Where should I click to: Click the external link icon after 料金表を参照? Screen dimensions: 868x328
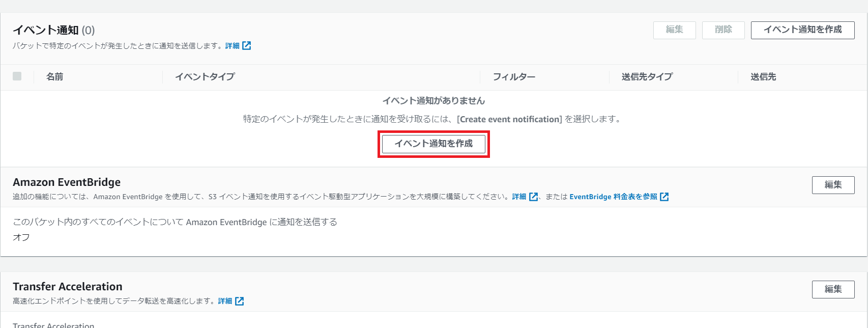click(664, 197)
